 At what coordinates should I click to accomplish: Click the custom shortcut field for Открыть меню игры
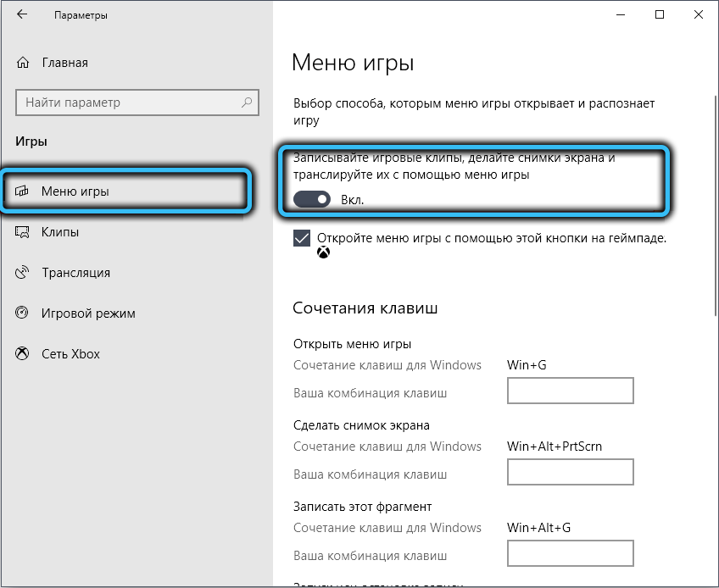tap(570, 391)
